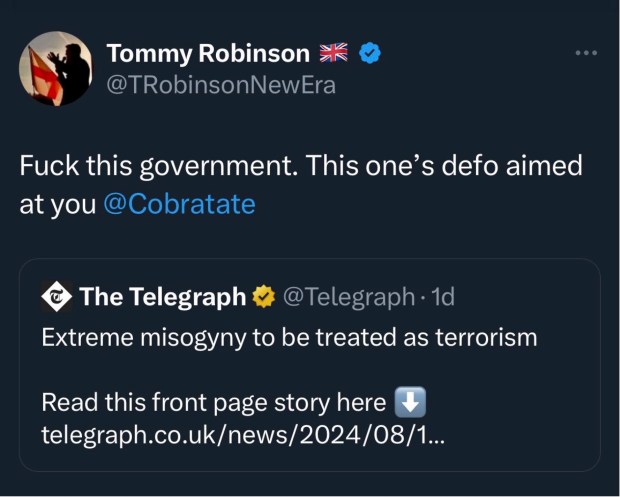Click the 'Extreme misogyny' headline text
This screenshot has width=620, height=497.
[289, 337]
